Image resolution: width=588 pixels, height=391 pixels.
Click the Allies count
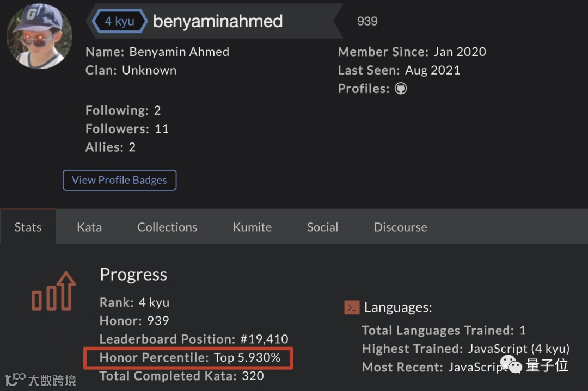pos(132,147)
